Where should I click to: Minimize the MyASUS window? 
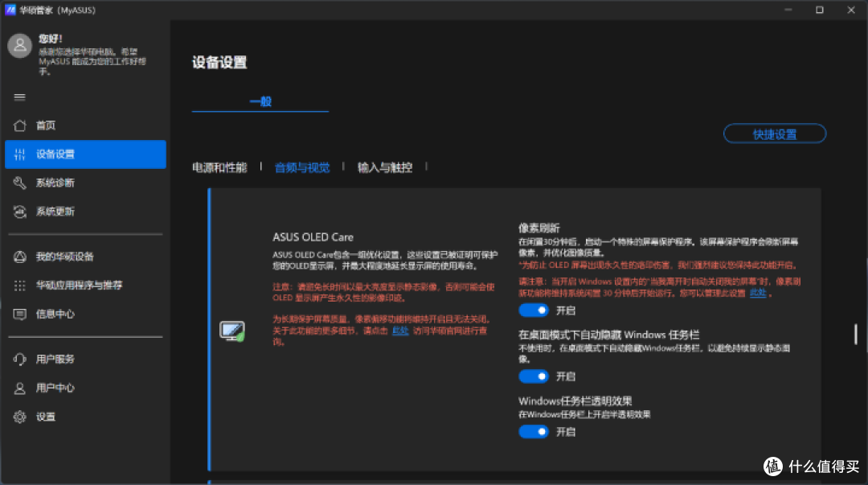pos(788,10)
